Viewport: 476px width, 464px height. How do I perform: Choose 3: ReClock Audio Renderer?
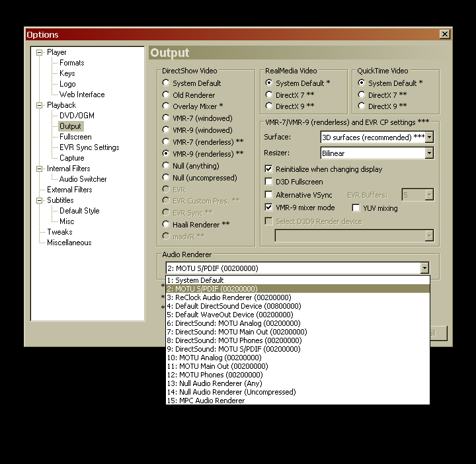(x=297, y=297)
